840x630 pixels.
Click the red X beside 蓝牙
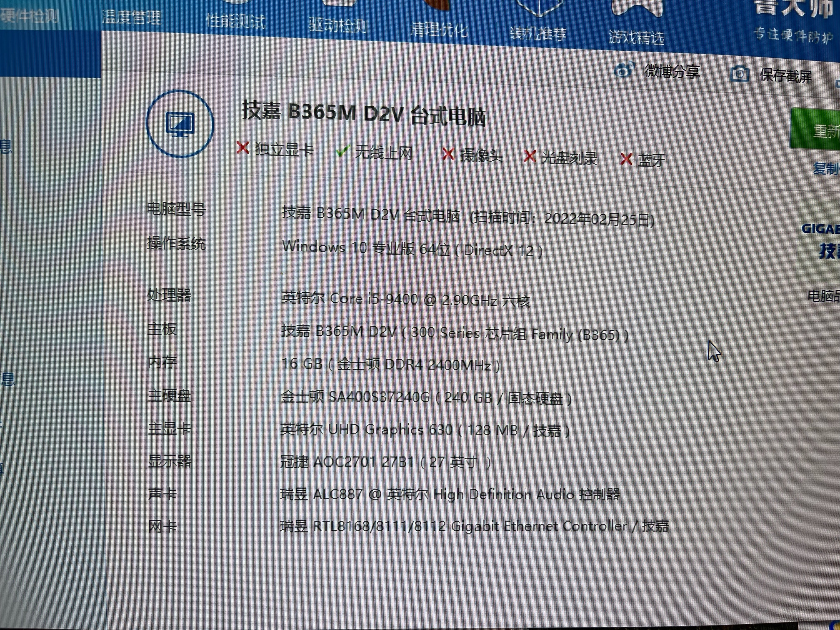(x=626, y=159)
